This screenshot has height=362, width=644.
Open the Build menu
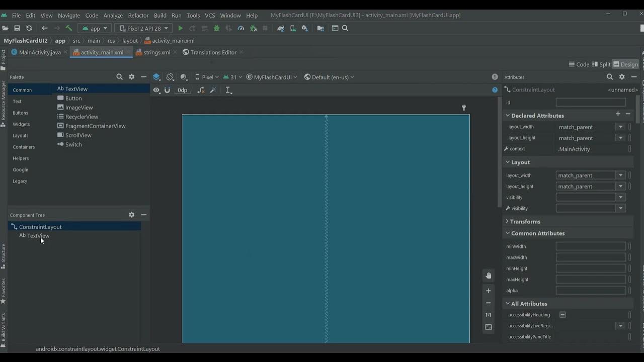(x=160, y=15)
